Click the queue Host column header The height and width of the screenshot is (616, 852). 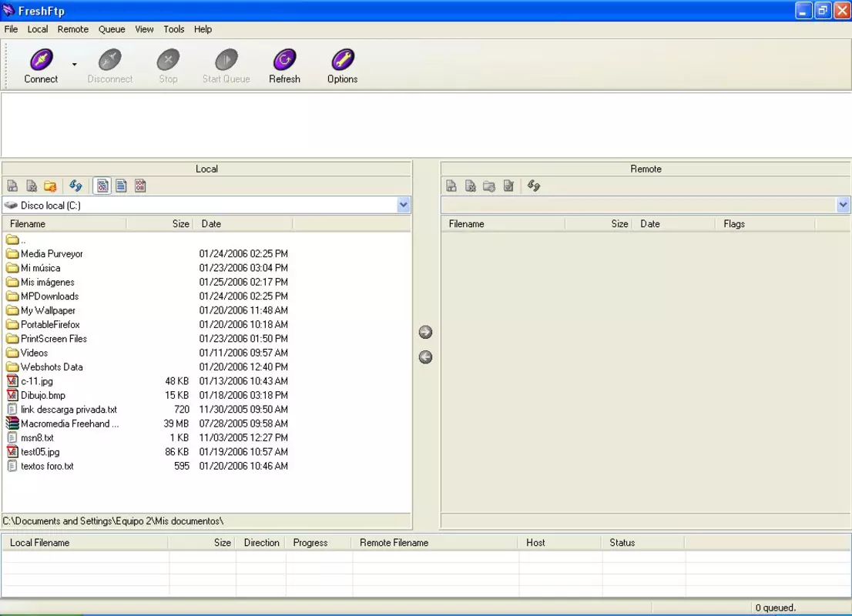pos(560,543)
